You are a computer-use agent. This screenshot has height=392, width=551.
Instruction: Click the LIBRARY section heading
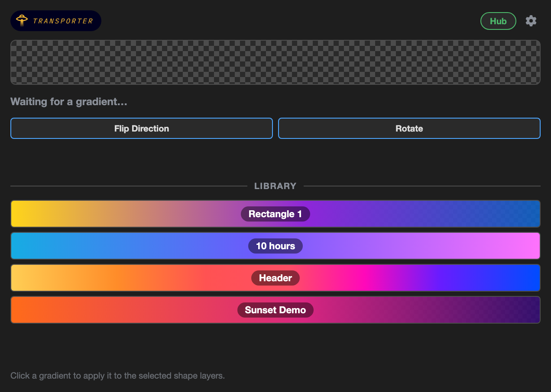275,186
